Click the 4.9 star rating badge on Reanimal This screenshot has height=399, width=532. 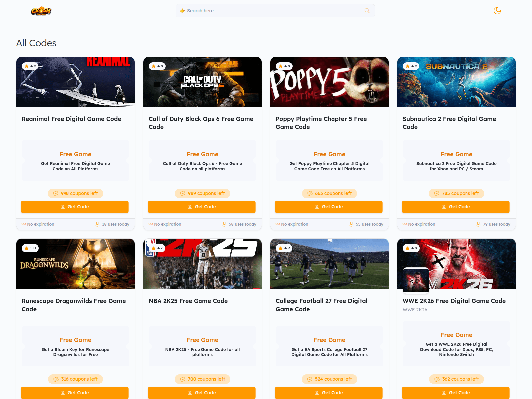(30, 66)
